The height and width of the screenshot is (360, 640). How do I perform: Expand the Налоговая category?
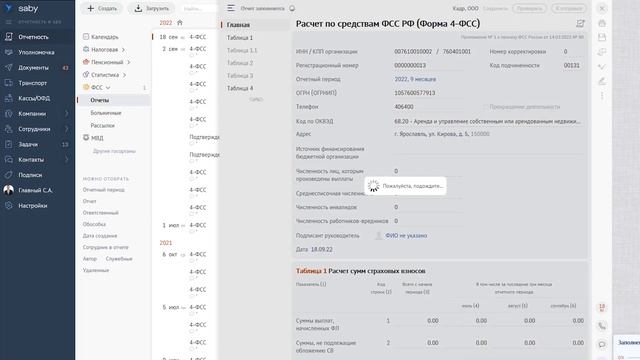pyautogui.click(x=123, y=49)
